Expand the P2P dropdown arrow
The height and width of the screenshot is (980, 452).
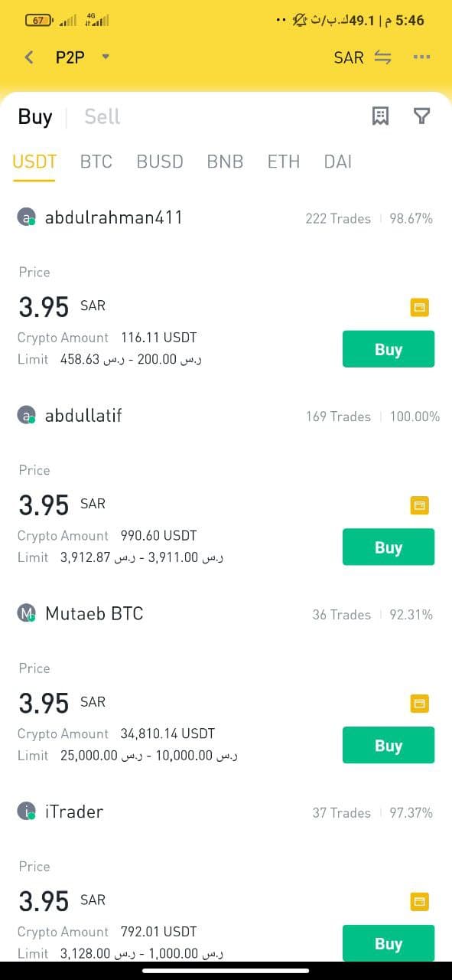point(106,57)
